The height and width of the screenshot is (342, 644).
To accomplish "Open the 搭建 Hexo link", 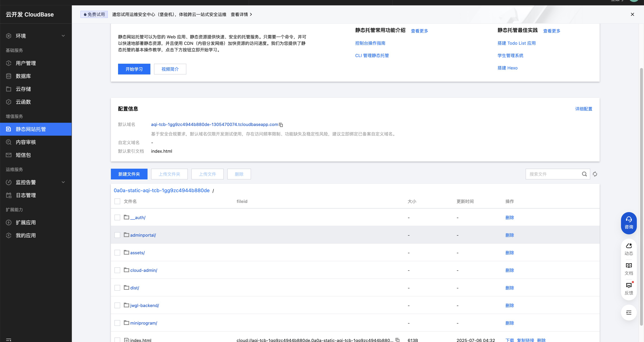I will click(x=507, y=68).
